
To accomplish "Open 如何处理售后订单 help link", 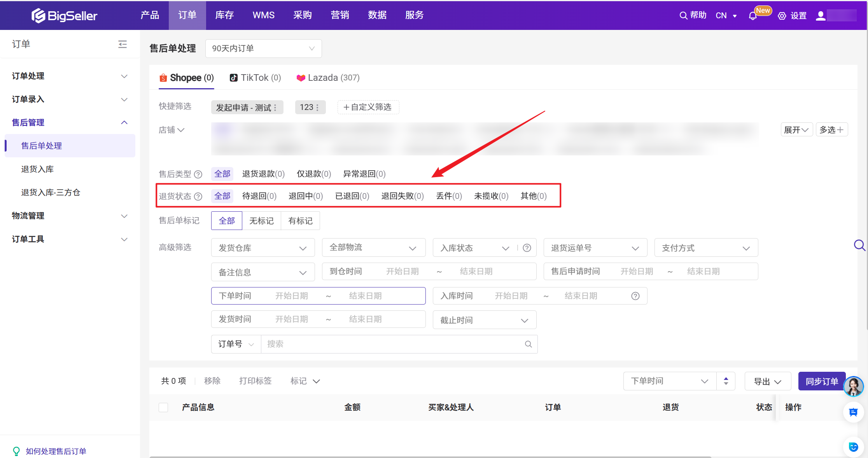I will coord(56,451).
